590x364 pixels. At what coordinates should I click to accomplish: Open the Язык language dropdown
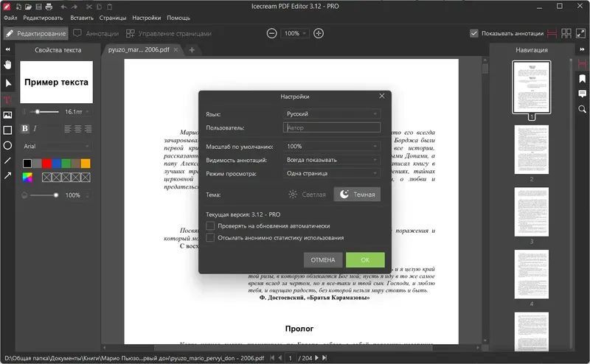[331, 113]
